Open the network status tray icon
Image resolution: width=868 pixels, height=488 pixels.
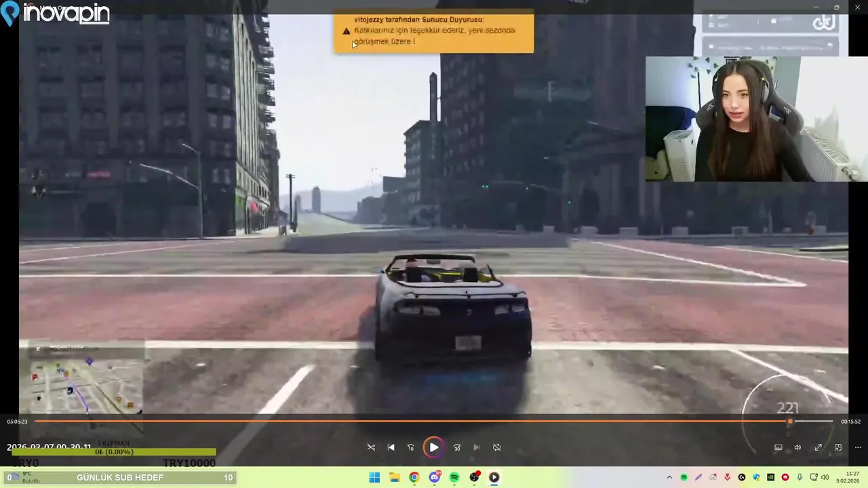pyautogui.click(x=814, y=477)
